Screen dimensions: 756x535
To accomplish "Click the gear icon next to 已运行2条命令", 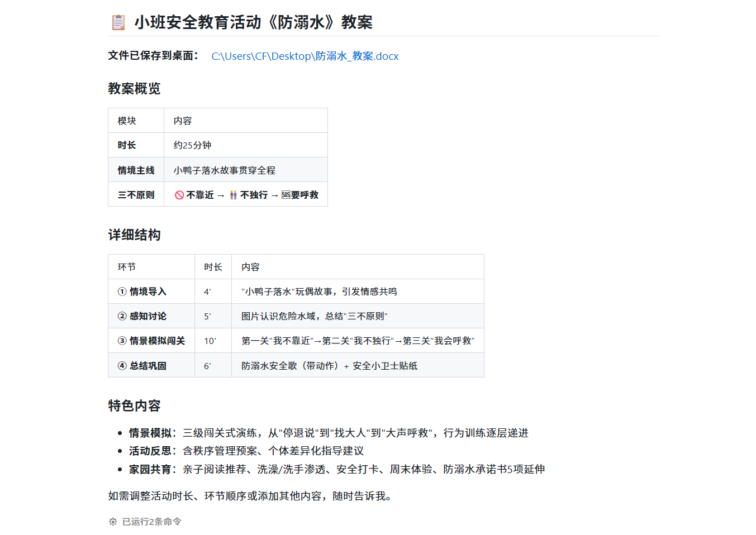I will [x=113, y=522].
